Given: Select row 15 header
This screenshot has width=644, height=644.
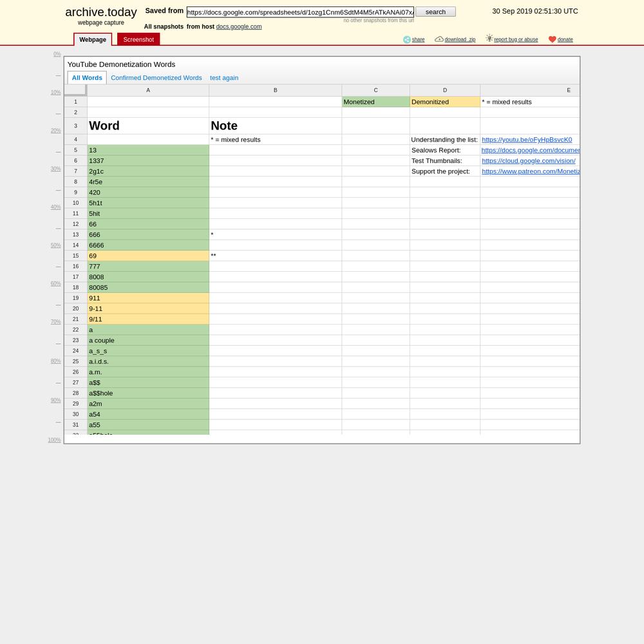Looking at the screenshot, I should (75, 256).
